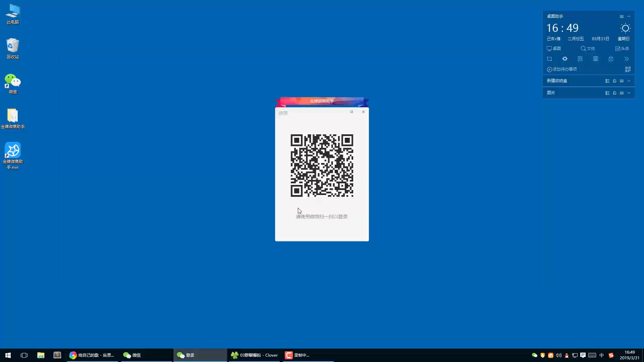Open the 回收站 recycle bin icon
Viewport: 644px width, 362px height.
click(x=13, y=49)
